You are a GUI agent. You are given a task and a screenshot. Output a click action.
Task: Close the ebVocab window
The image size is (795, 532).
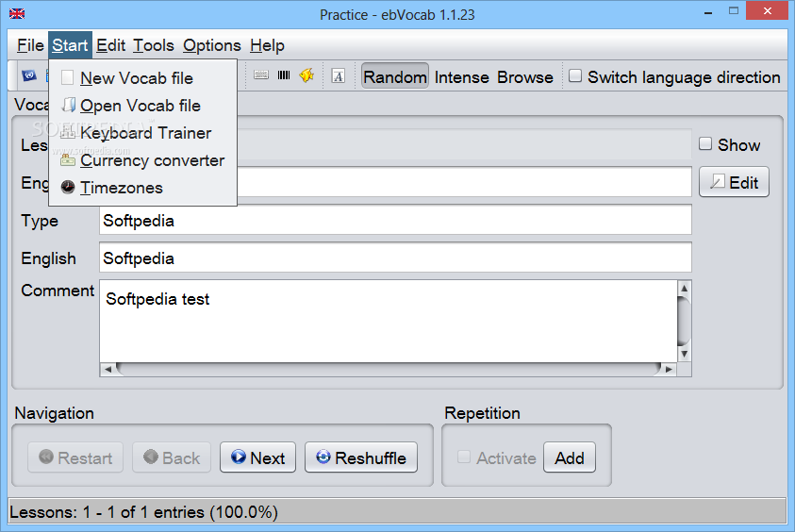(767, 11)
